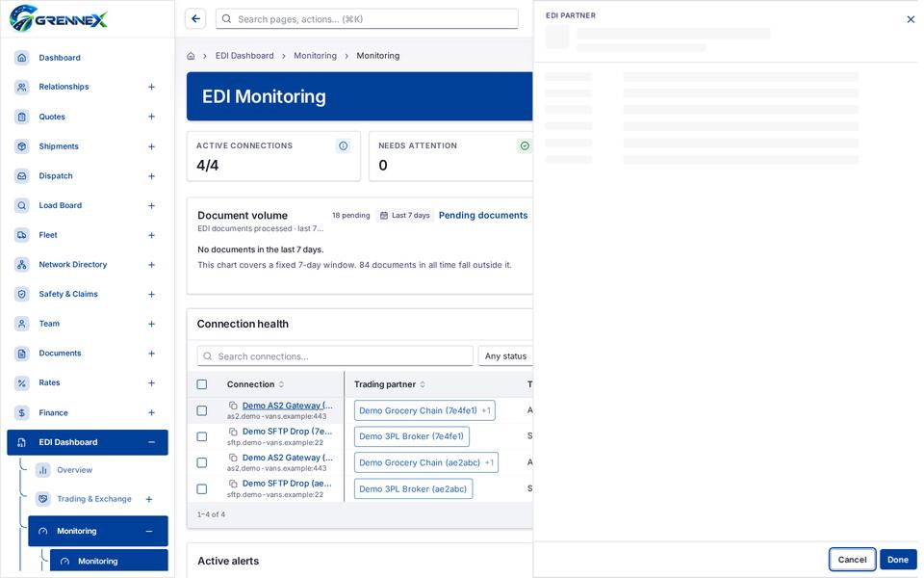Open the Any status filter dropdown
Image resolution: width=924 pixels, height=578 pixels.
(505, 356)
